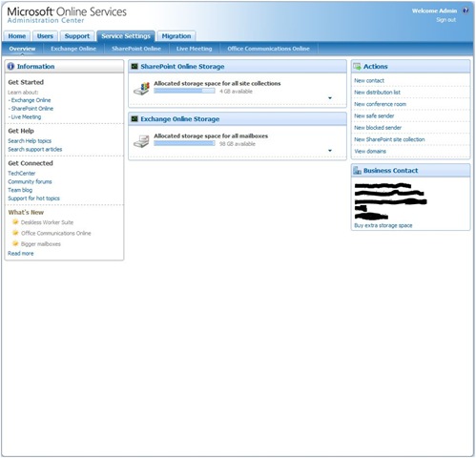Click the New distribution list action

point(378,93)
